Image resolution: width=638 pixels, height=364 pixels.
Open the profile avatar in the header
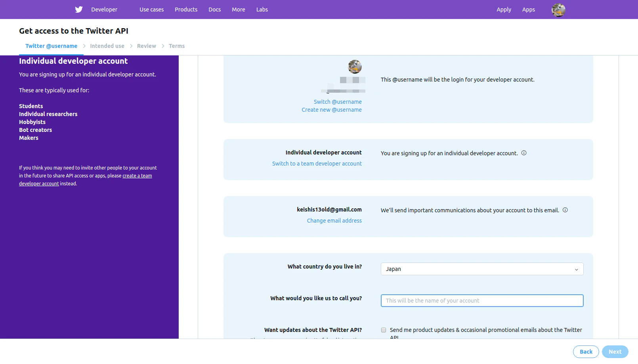(558, 10)
